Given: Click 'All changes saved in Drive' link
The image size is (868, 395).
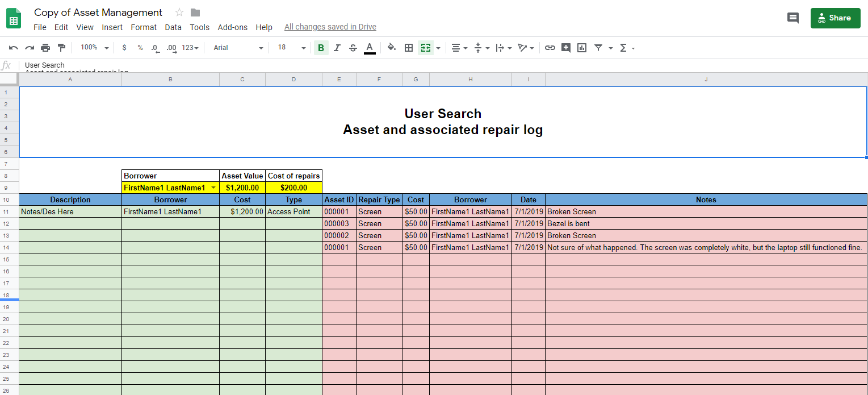Looking at the screenshot, I should coord(330,27).
